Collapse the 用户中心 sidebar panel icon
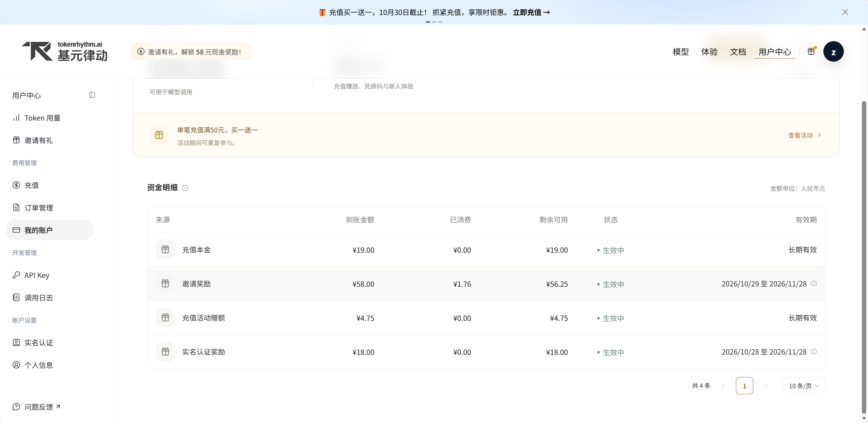Viewport: 868px width, 423px height. [92, 95]
